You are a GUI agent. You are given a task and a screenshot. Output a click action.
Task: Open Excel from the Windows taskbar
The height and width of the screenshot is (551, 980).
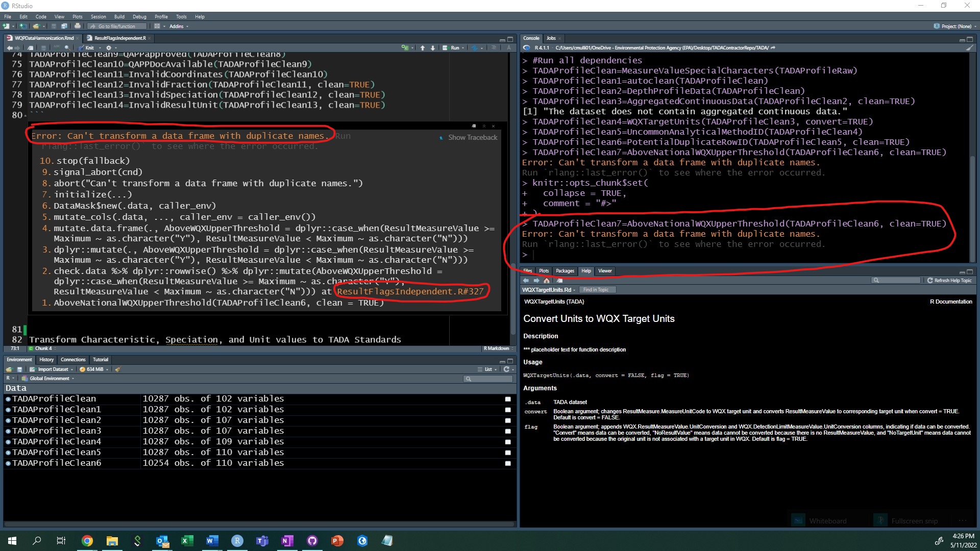coord(187,541)
